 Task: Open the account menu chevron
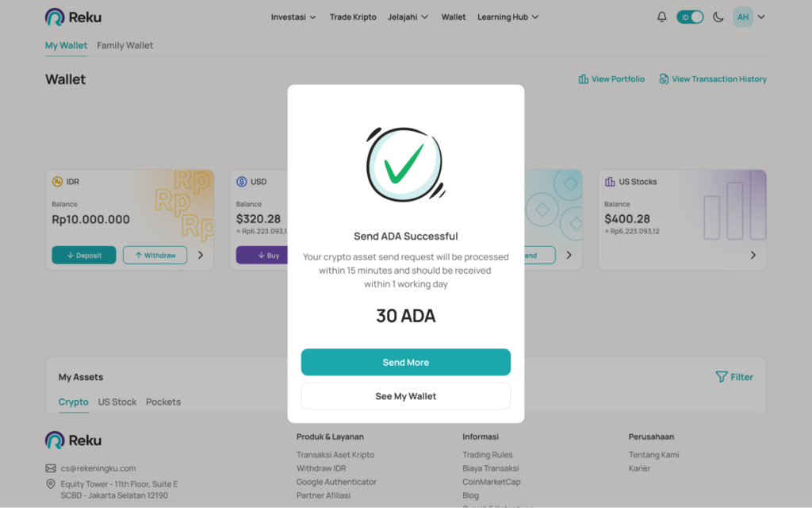761,17
